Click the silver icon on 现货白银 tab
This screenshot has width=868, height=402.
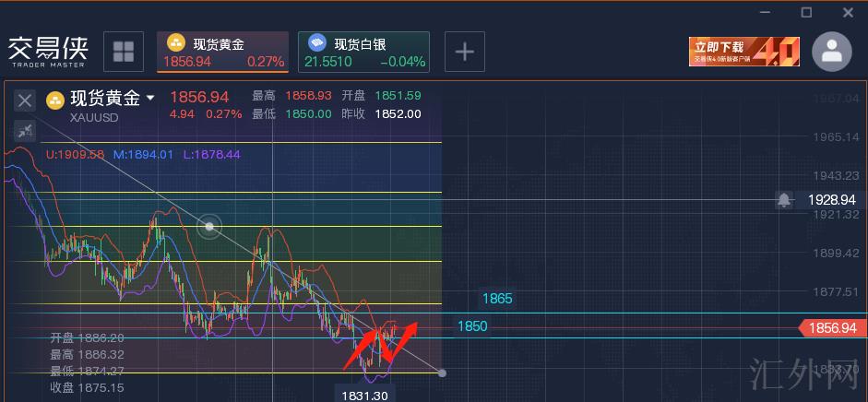tap(317, 42)
